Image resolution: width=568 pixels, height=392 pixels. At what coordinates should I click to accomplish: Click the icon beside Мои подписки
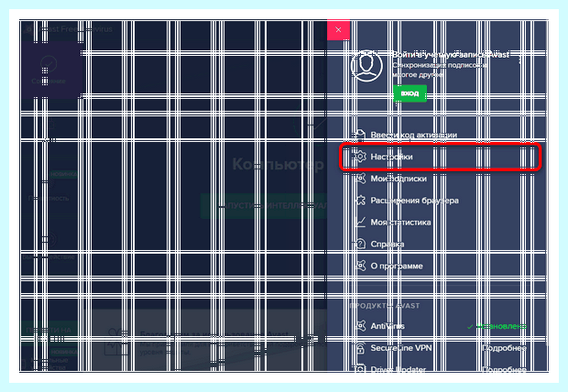pos(360,179)
